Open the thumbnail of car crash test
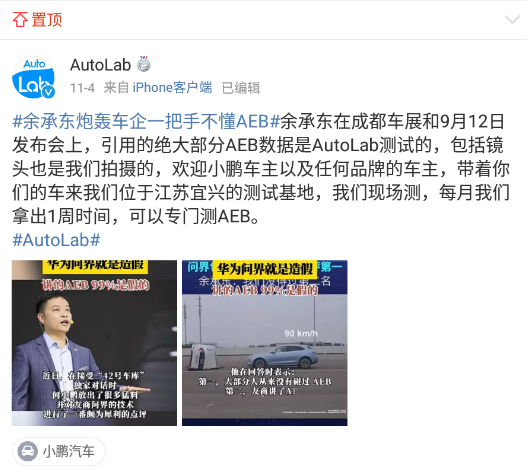This screenshot has width=527, height=469. (265, 343)
